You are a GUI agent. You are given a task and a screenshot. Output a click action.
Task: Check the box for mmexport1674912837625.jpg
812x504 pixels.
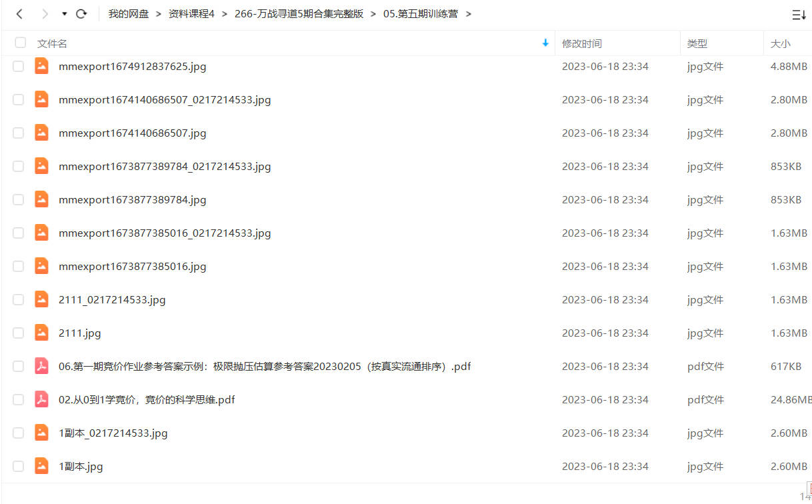pos(19,66)
